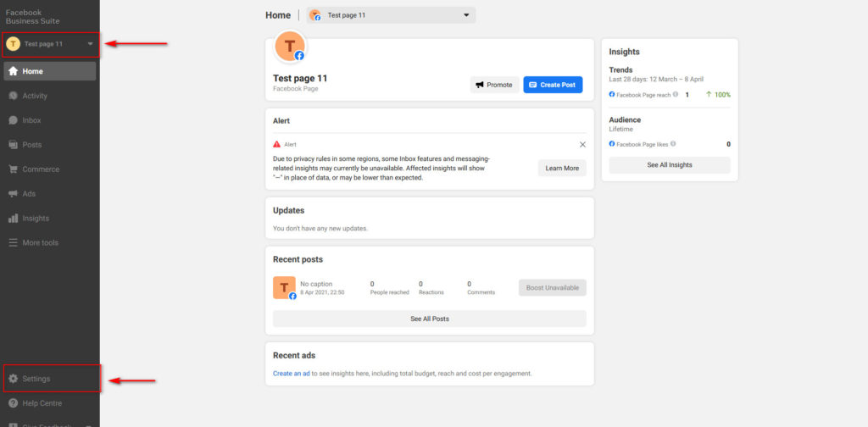This screenshot has width=868, height=427.
Task: Open the Activity menu item
Action: click(x=50, y=96)
